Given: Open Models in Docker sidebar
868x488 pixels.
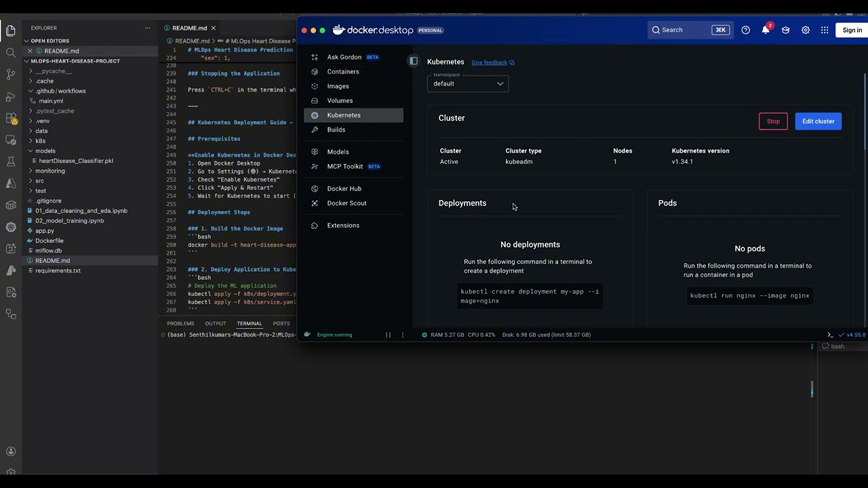Looking at the screenshot, I should pos(353,152).
